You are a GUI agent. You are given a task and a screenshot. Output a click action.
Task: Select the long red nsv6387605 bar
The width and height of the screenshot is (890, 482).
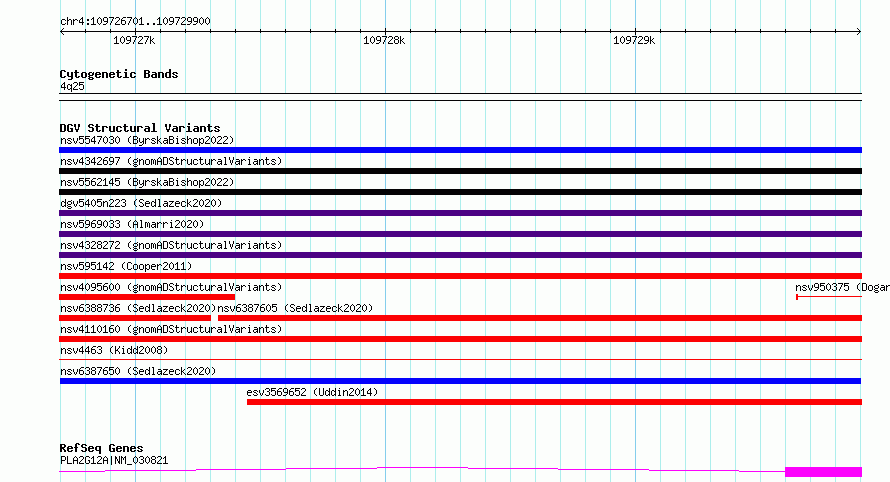click(540, 318)
